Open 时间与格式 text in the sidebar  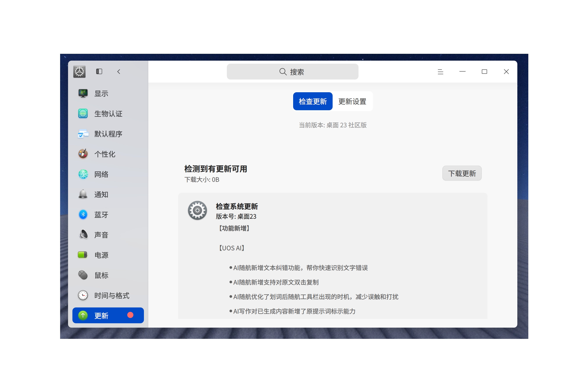pyautogui.click(x=112, y=296)
